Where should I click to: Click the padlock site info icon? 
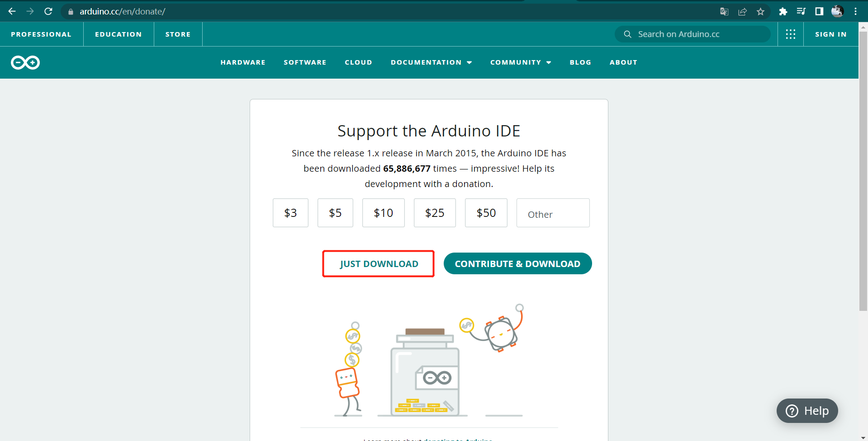(71, 12)
